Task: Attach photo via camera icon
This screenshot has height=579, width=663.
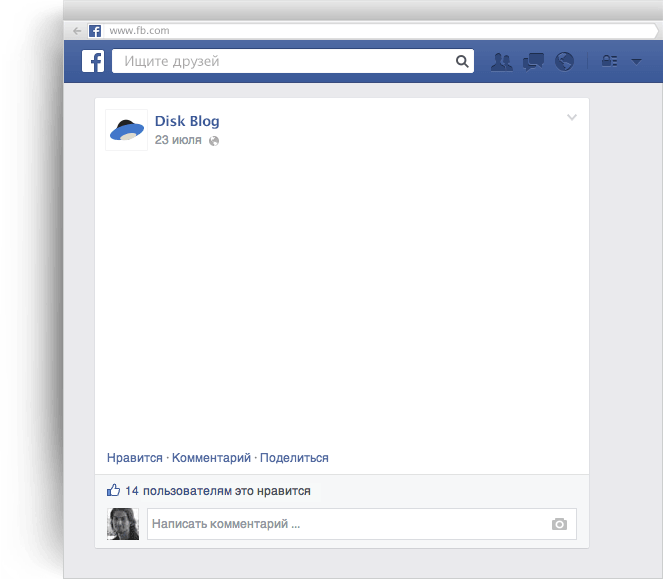Action: click(559, 524)
